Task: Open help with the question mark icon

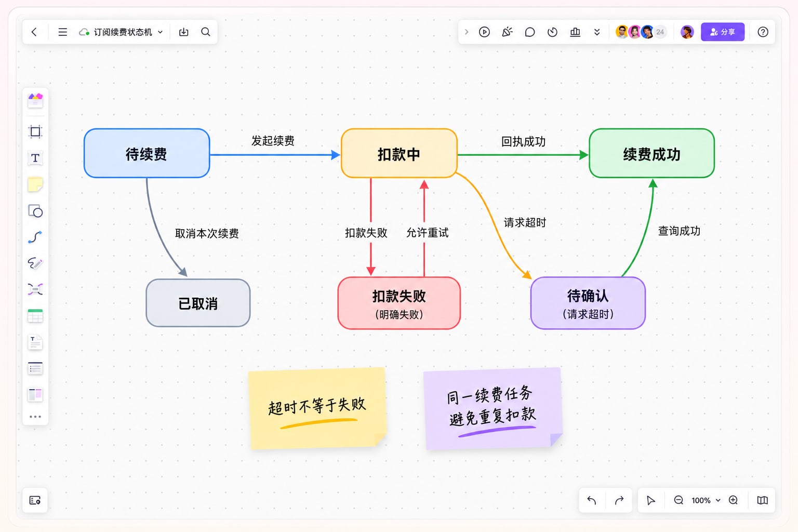Action: [x=763, y=32]
